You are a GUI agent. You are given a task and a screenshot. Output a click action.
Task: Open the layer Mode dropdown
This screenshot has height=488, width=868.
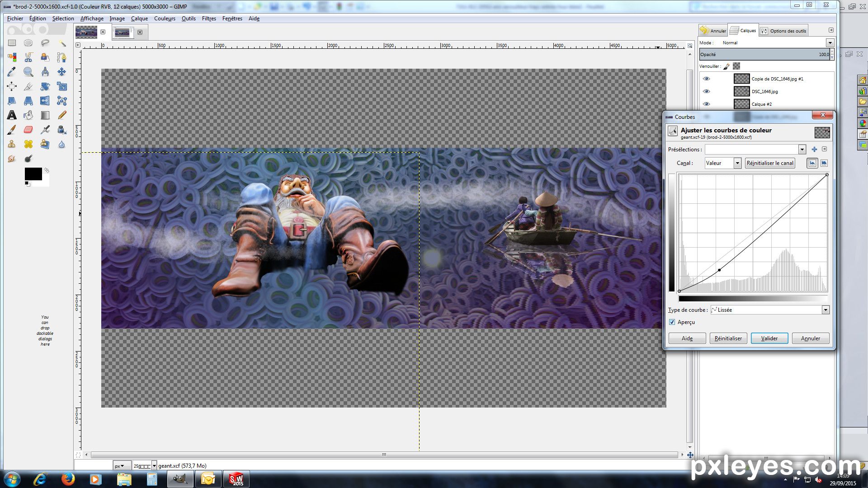[830, 42]
